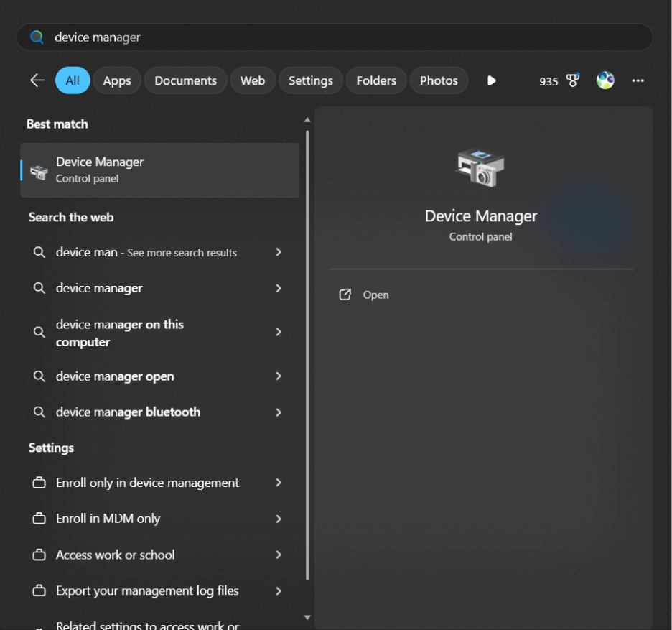Screen dimensions: 672x630
Task: Click the large Device Manager preview icon
Action: 480,167
